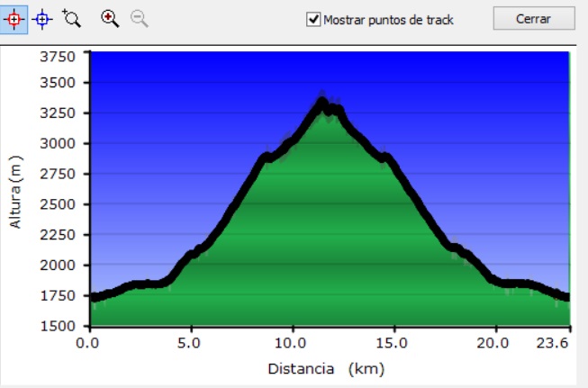Viewport: 588px width, 388px height.
Task: Activate the zoom-to-area selection tool
Action: [x=71, y=19]
